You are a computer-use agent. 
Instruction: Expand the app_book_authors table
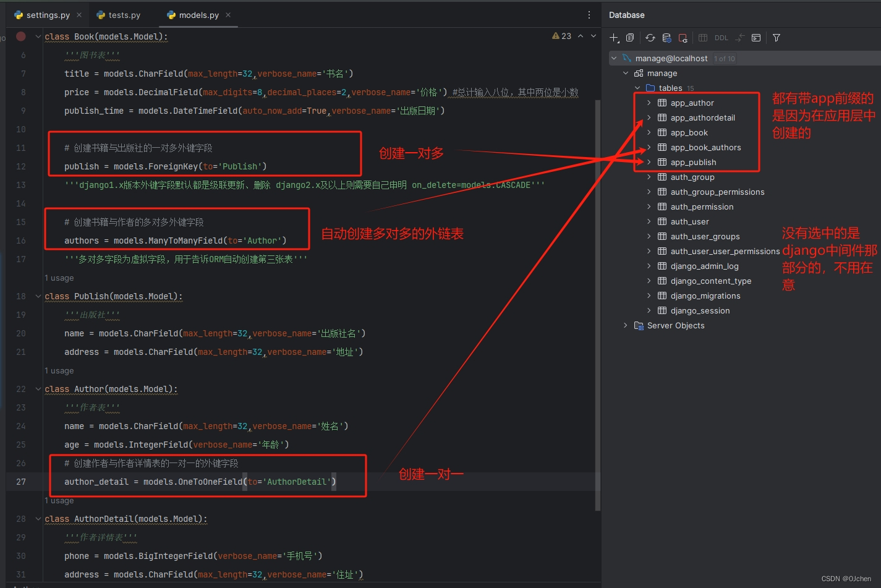pos(649,147)
